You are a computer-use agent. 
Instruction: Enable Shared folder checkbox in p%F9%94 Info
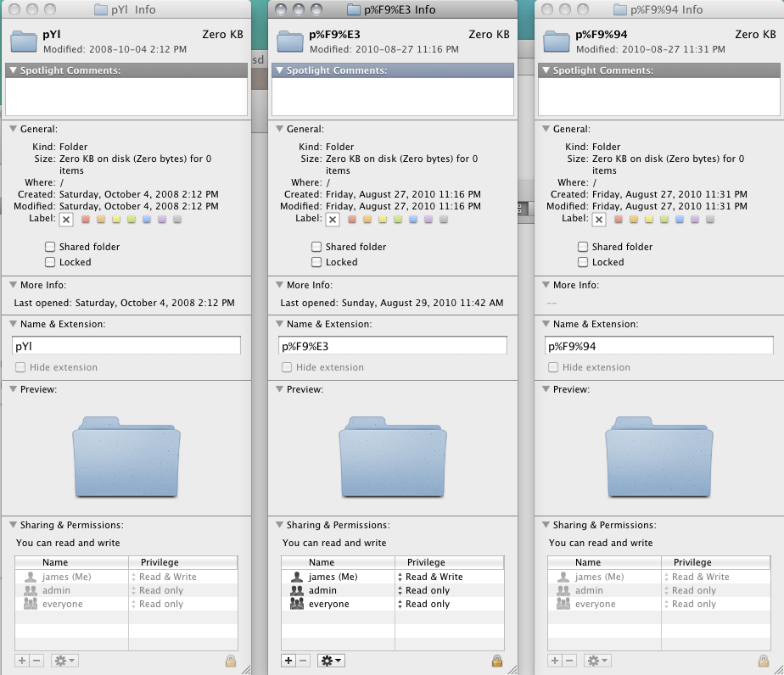(x=583, y=246)
